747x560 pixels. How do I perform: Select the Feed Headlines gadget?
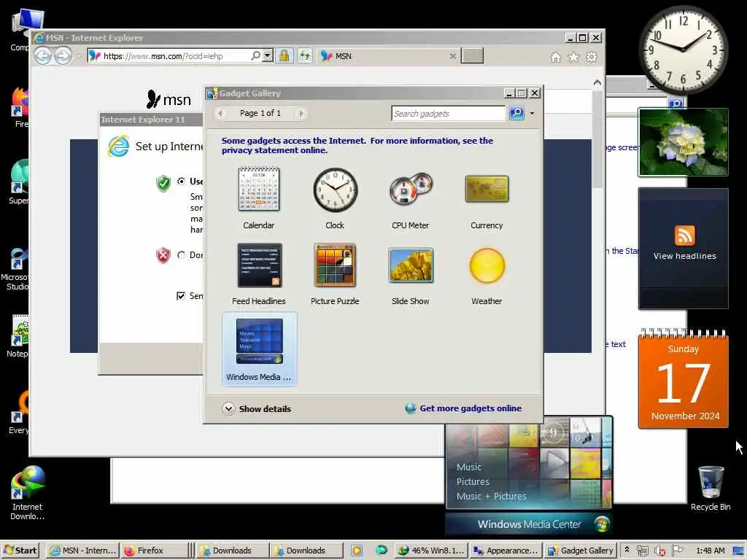(x=259, y=274)
